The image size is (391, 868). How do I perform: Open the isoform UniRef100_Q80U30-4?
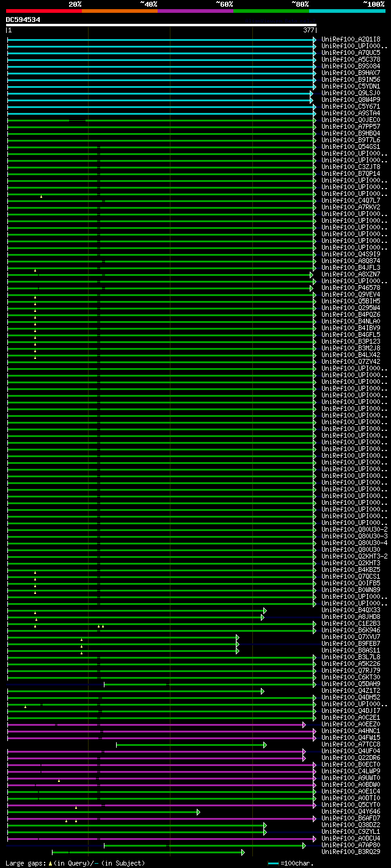(x=354, y=543)
